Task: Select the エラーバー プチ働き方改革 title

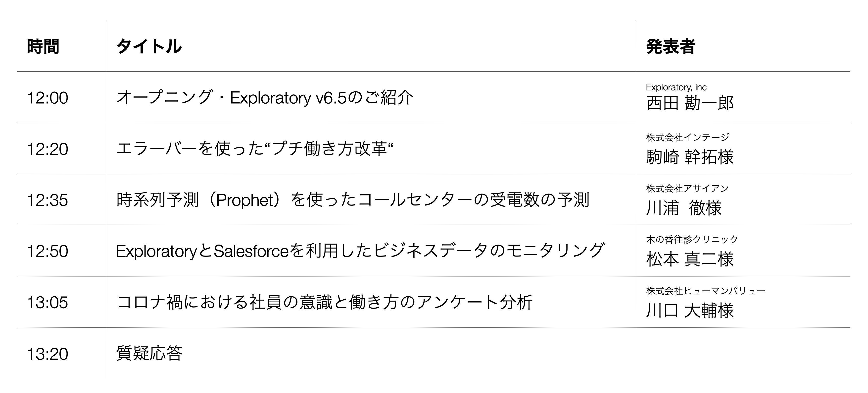Action: click(255, 149)
